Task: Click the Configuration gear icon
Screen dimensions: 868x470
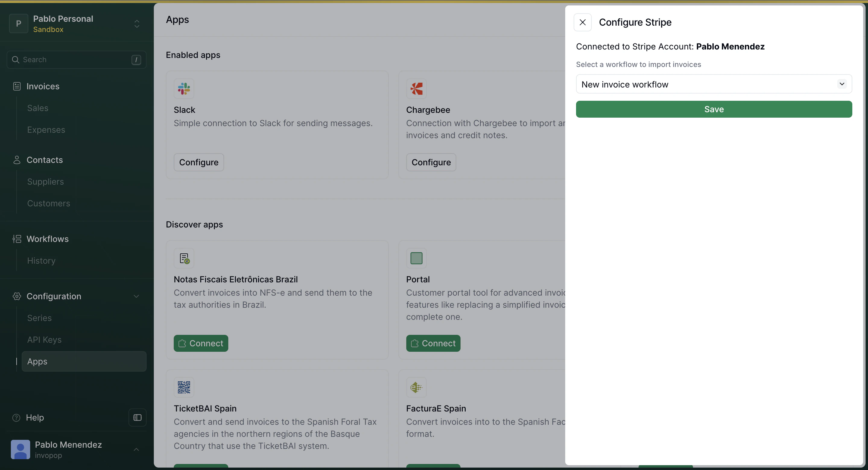Action: pyautogui.click(x=17, y=296)
